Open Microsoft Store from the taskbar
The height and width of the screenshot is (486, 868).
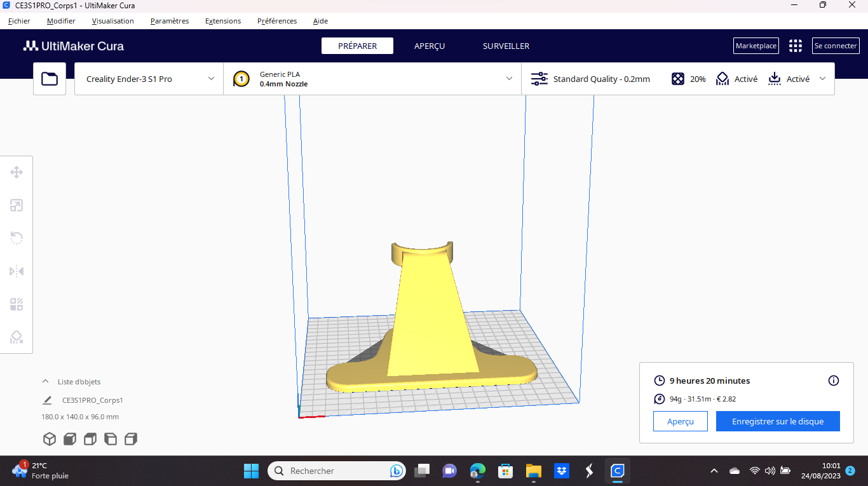(x=505, y=471)
